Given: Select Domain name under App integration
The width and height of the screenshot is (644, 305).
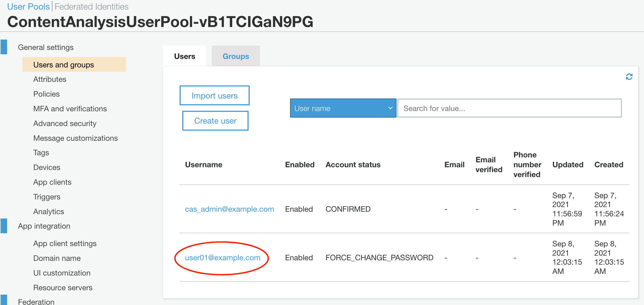Looking at the screenshot, I should (57, 258).
